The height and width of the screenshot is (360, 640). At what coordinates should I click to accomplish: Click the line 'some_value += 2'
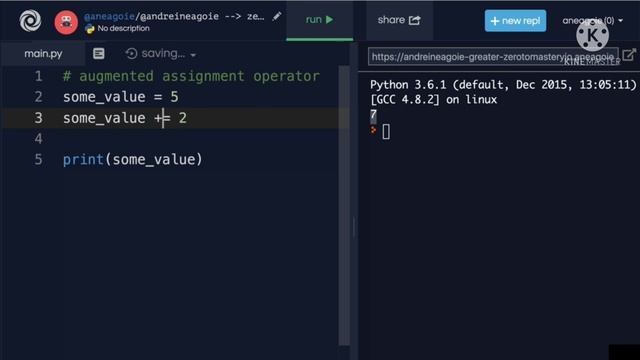click(124, 118)
